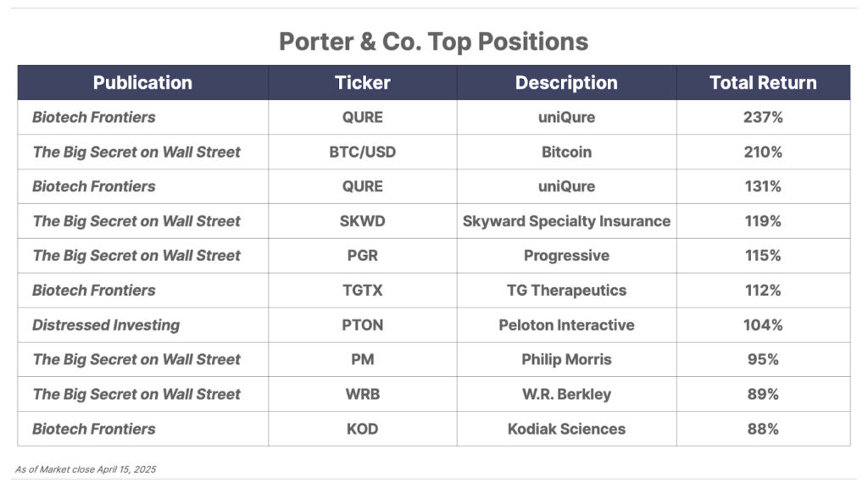Select the SKWD ticker cell

coord(363,221)
